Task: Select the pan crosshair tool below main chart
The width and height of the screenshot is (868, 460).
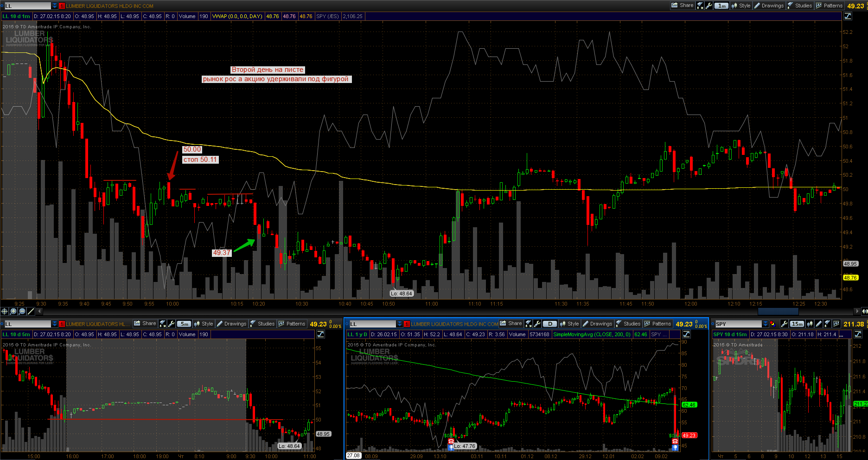Action: (5, 311)
